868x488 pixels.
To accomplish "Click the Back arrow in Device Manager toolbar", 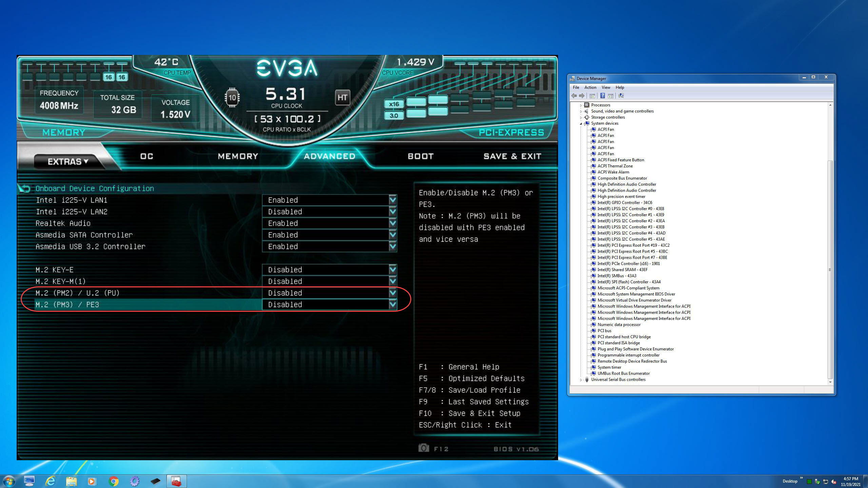I will pos(574,96).
